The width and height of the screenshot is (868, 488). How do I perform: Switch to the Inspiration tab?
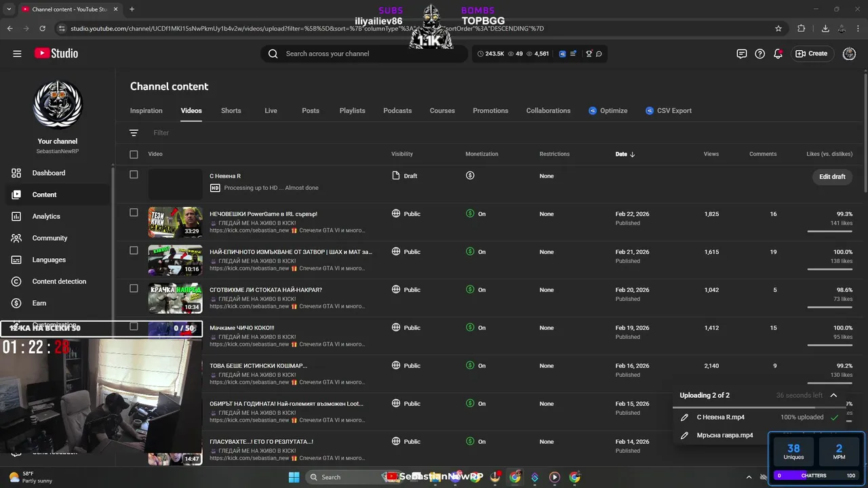(146, 110)
